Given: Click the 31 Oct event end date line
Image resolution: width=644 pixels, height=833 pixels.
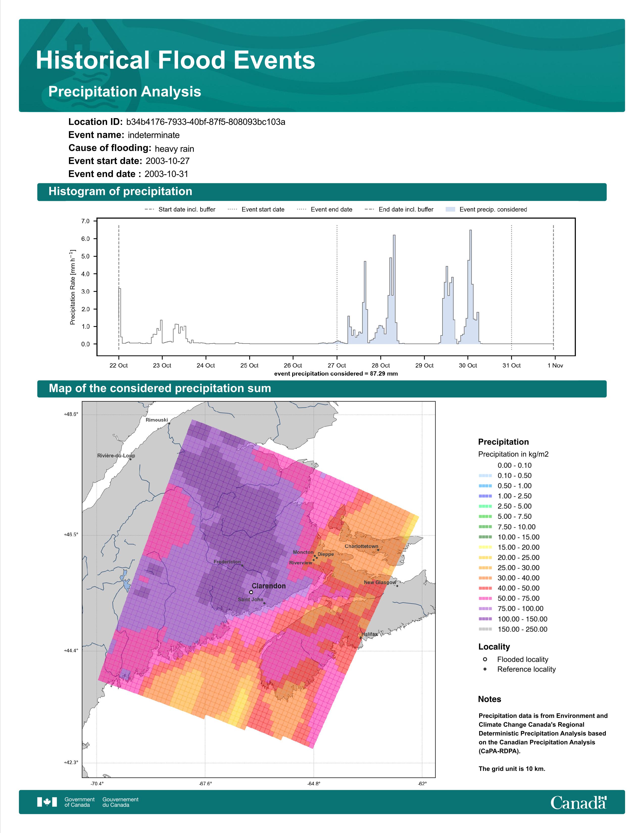Looking at the screenshot, I should tap(511, 286).
